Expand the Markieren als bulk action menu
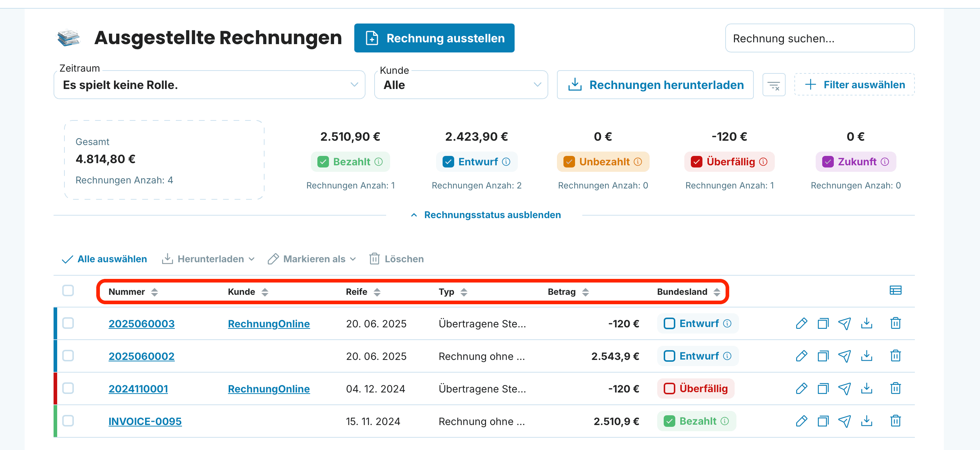Screen dimensions: 980x450 [312, 259]
